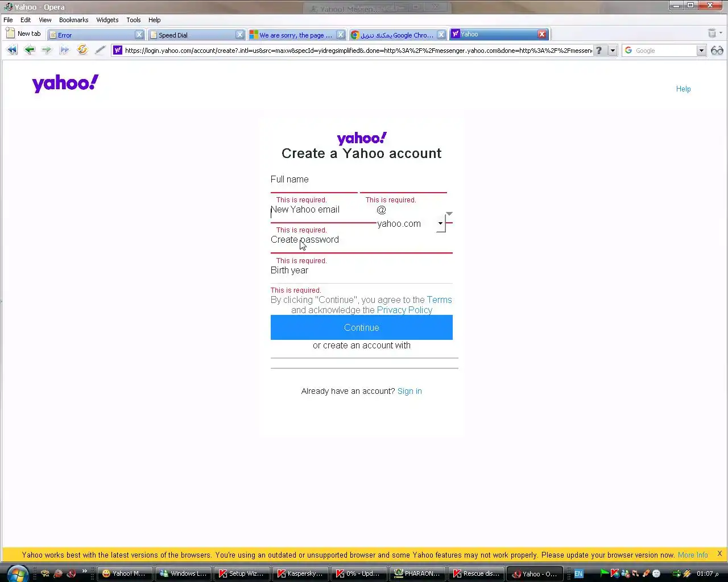Image resolution: width=728 pixels, height=582 pixels.
Task: Open the PHARAON taskbar item
Action: 418,573
